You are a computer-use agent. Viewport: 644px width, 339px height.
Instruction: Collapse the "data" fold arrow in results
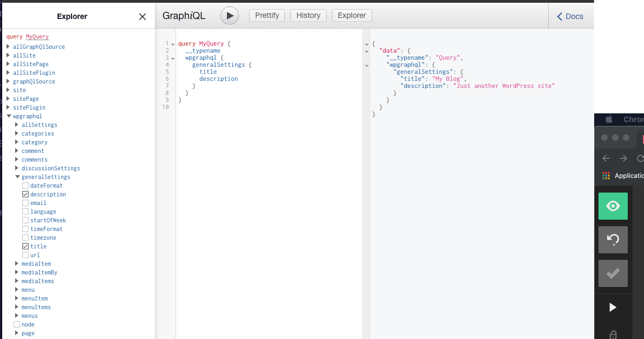click(x=367, y=52)
